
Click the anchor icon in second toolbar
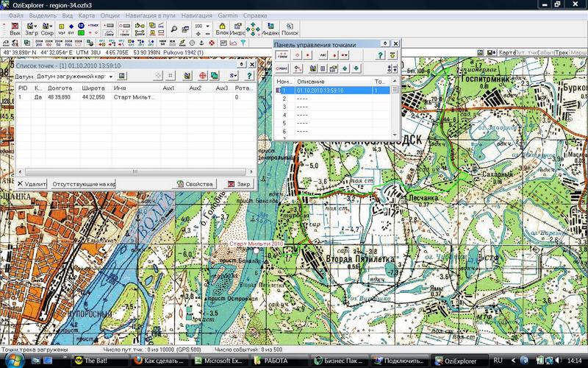coord(201,43)
